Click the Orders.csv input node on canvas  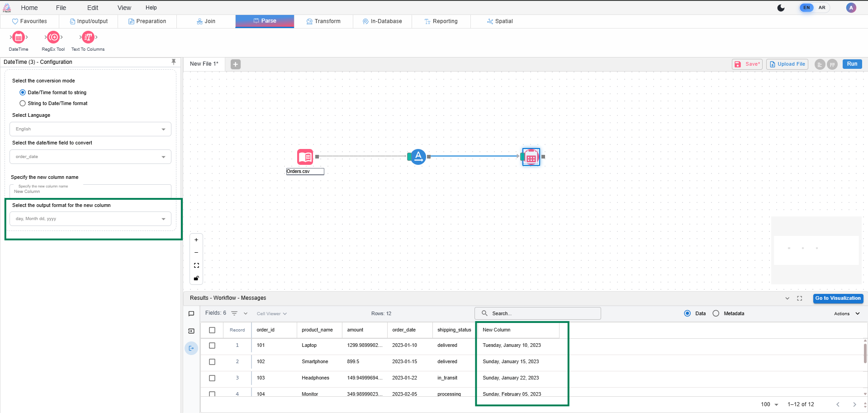tap(305, 157)
